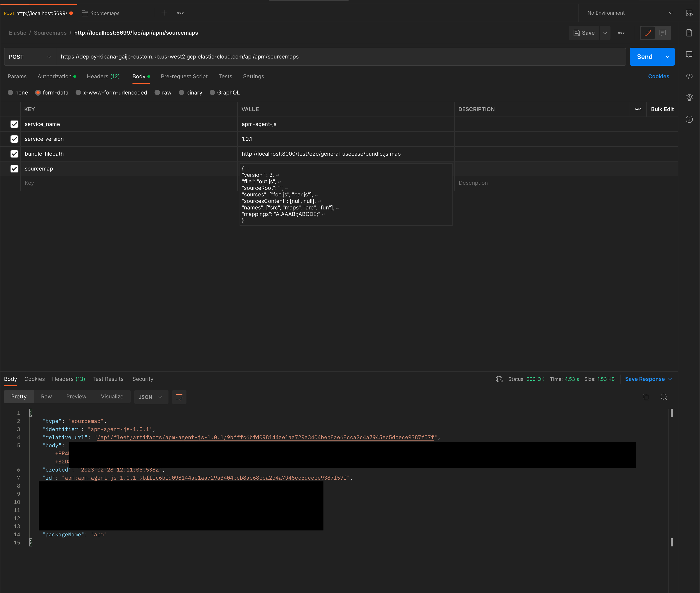Expand the No Environment selector
Screen dimensions: 700x593
point(628,13)
